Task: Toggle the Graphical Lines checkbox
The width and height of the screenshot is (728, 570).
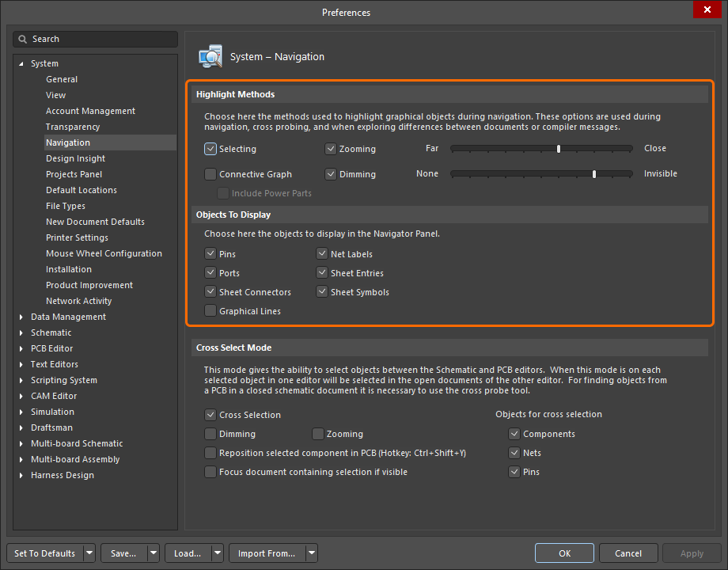Action: (210, 311)
